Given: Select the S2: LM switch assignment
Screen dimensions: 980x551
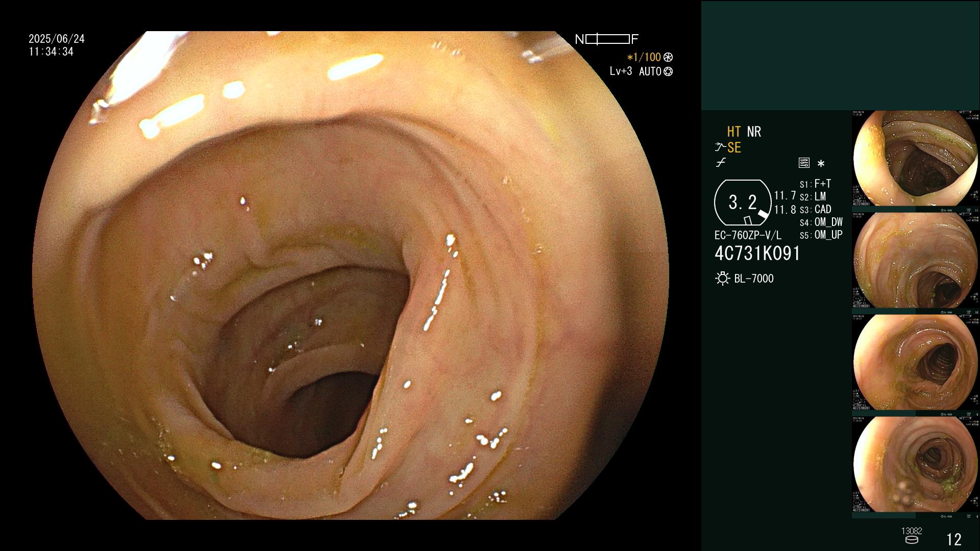Looking at the screenshot, I should (813, 196).
